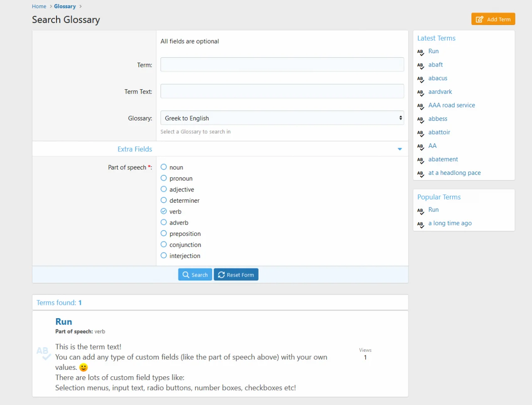Select the noun radio button
The width and height of the screenshot is (532, 405).
pyautogui.click(x=164, y=167)
